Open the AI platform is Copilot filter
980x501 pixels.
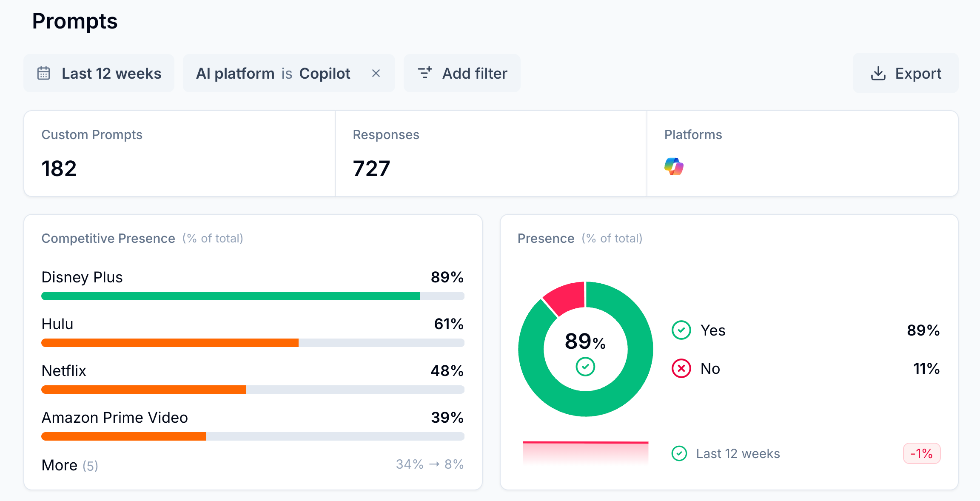tap(273, 73)
